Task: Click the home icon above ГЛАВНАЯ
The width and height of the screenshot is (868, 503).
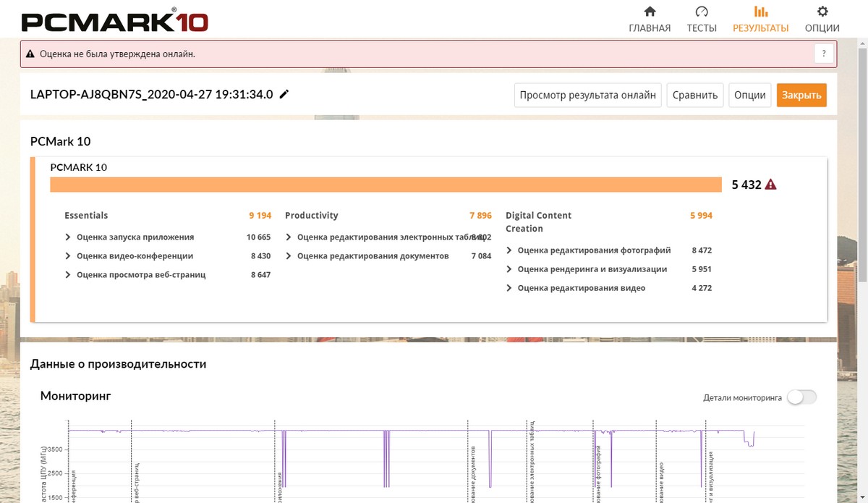Action: pos(650,12)
